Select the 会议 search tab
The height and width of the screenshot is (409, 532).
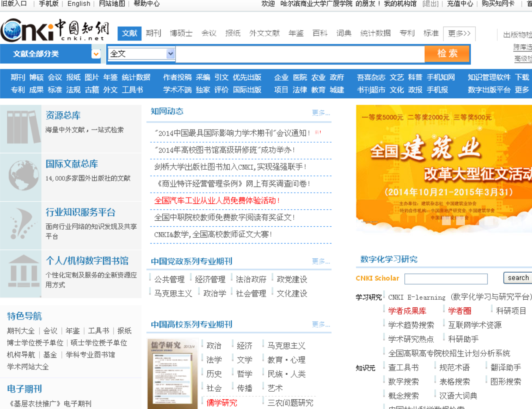coord(209,33)
